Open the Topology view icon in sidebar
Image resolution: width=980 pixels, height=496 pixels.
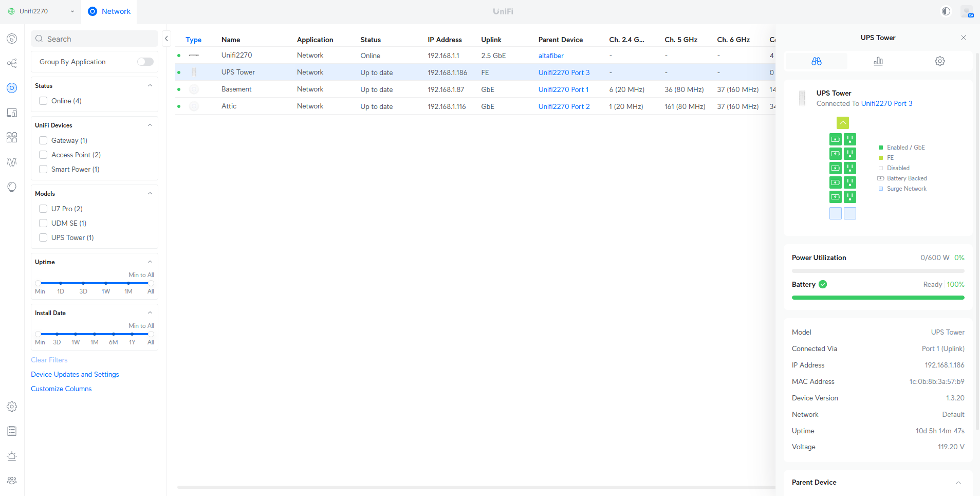(x=12, y=63)
